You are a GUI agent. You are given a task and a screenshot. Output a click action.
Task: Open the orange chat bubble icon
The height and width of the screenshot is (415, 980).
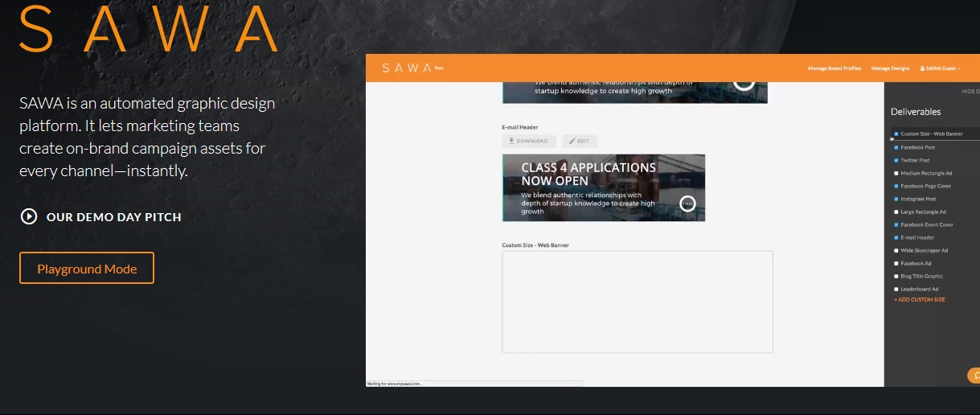coord(974,375)
